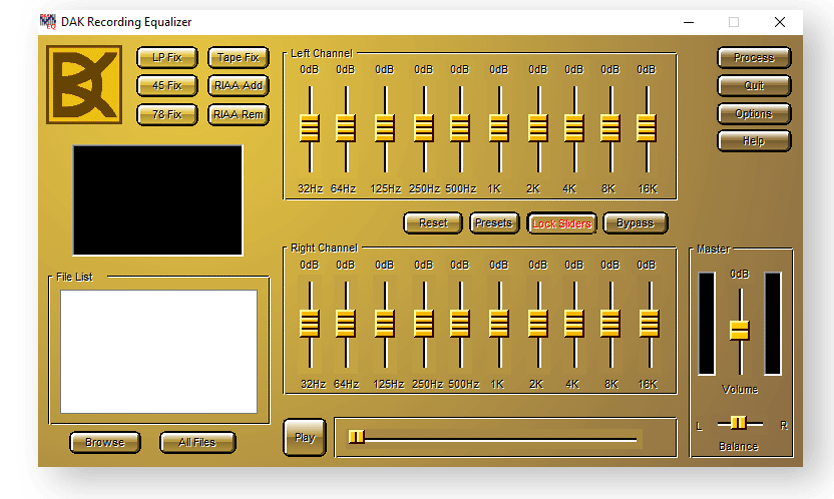Click the Left Channel 250Hz slider knob
Viewport: 834px width, 499px height.
pos(424,128)
